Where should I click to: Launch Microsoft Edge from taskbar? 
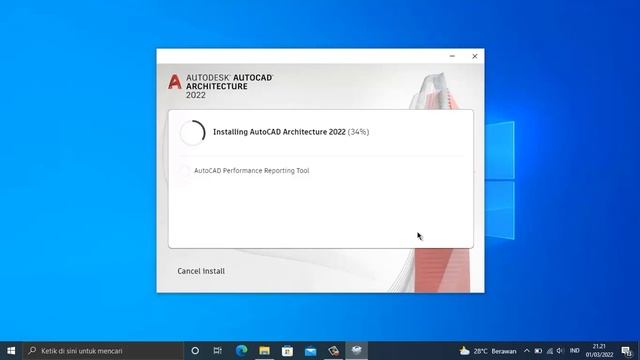click(x=241, y=351)
